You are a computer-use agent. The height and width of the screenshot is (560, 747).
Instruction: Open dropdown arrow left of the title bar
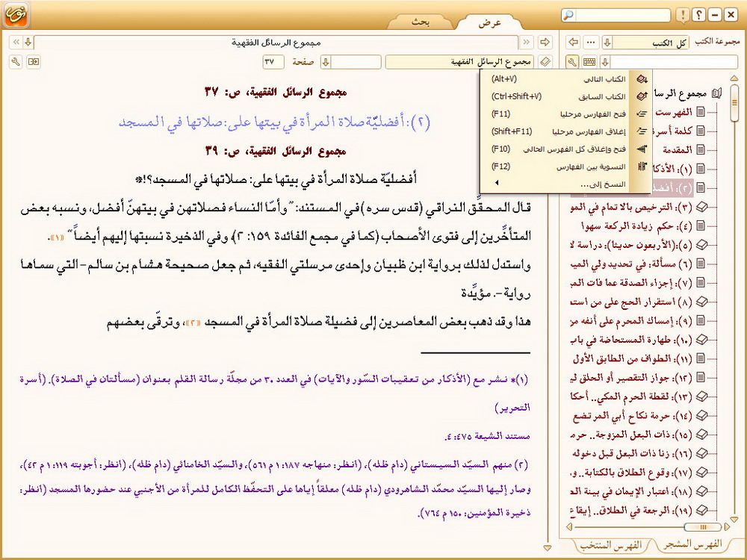coord(28,42)
